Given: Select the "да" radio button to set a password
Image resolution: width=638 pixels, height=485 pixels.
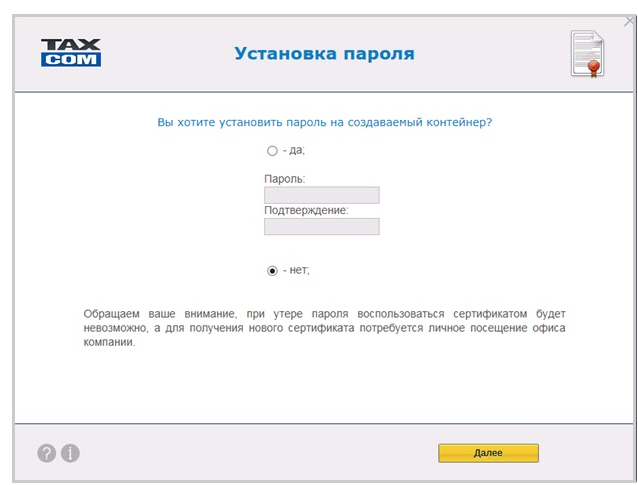Looking at the screenshot, I should (272, 151).
